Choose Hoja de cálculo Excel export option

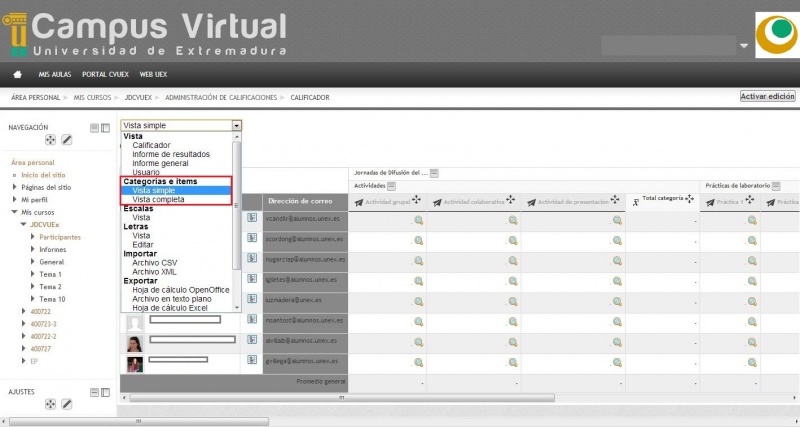pyautogui.click(x=176, y=308)
